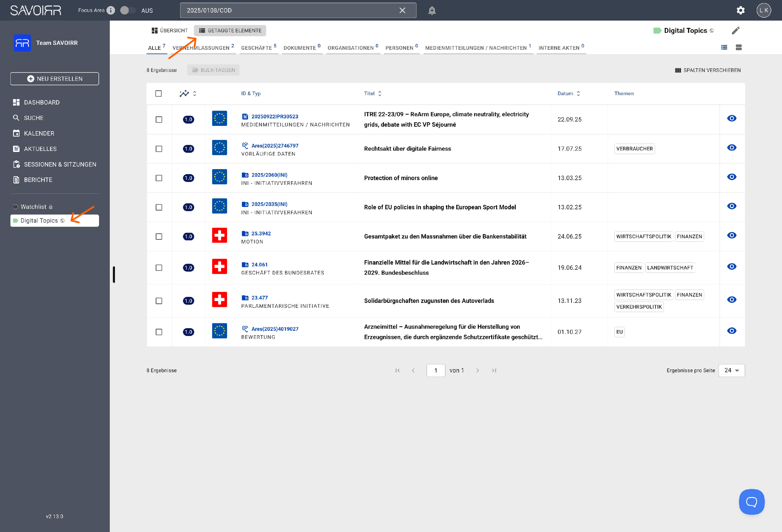Image resolution: width=782 pixels, height=532 pixels.
Task: Click the Neu Erstellen button
Action: pyautogui.click(x=54, y=79)
